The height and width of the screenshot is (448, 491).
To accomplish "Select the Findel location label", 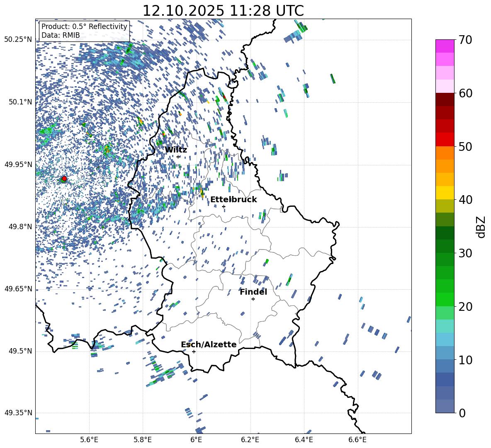I will click(x=253, y=292).
